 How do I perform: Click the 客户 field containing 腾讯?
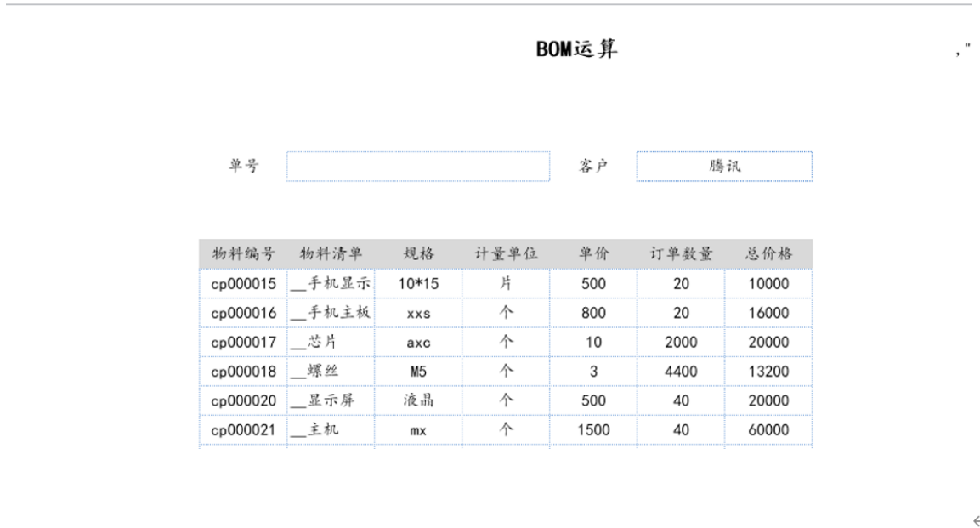[x=724, y=167]
